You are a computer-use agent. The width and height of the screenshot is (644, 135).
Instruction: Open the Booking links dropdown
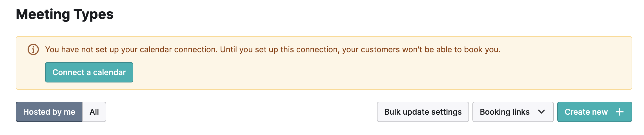(x=513, y=112)
